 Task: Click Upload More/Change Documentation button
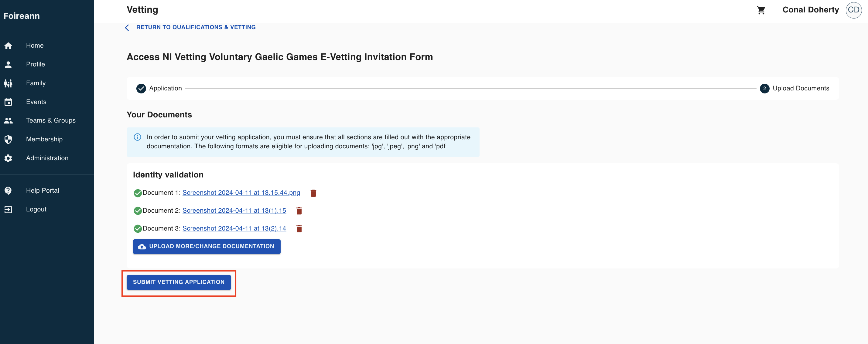coord(207,246)
